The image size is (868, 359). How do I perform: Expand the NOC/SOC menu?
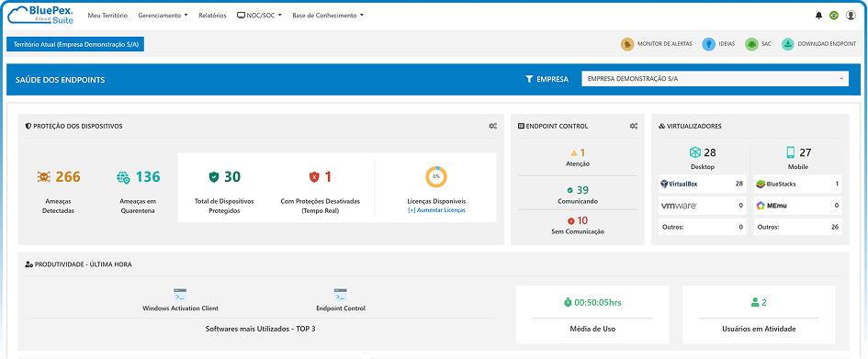(x=260, y=16)
